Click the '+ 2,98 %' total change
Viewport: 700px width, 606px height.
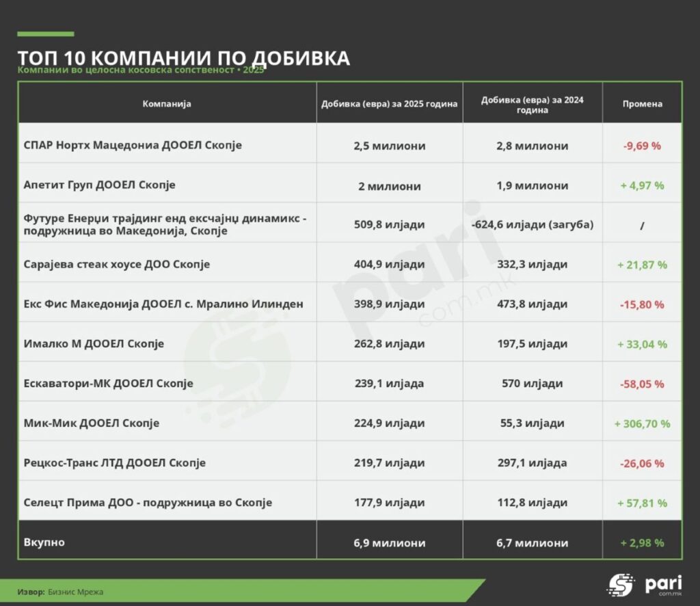point(642,543)
